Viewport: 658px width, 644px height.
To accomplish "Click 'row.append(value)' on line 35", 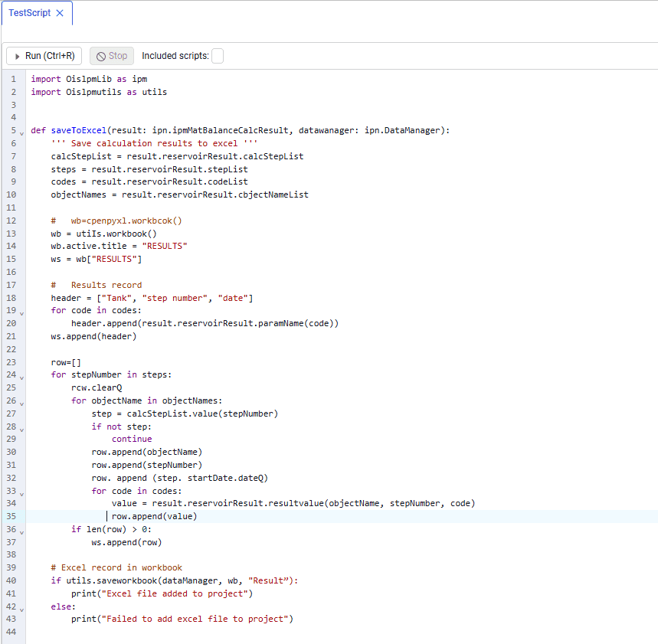I will 155,516.
